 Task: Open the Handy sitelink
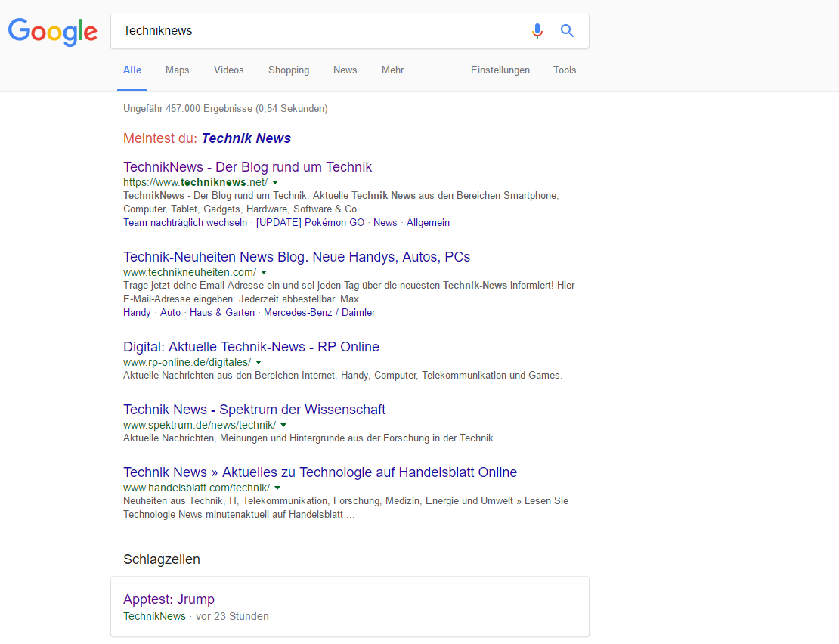click(x=137, y=312)
